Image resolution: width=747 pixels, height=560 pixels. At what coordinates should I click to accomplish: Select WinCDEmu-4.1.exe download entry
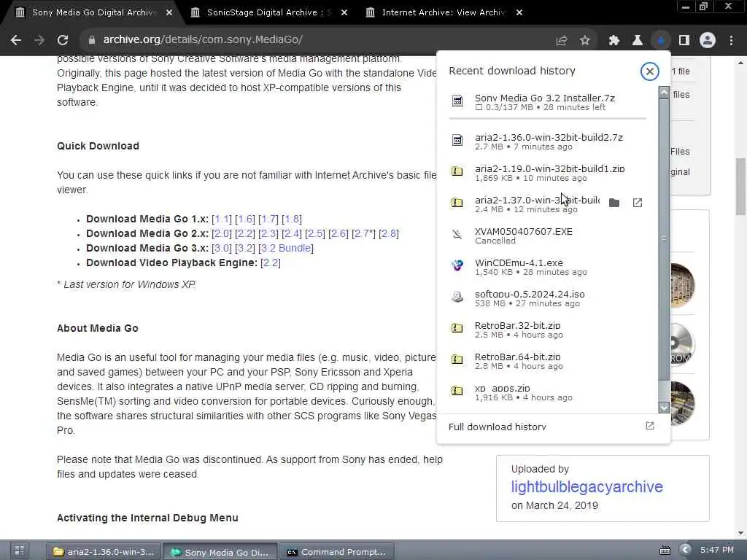click(x=548, y=267)
